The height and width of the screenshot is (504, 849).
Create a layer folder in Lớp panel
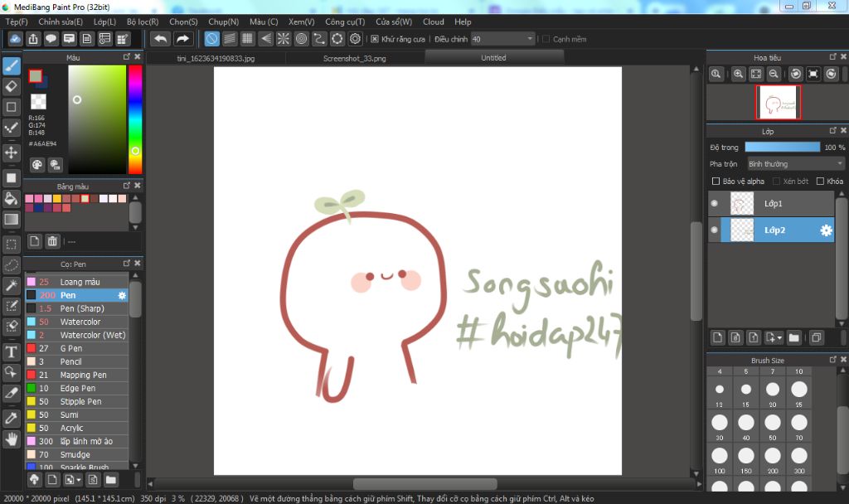793,338
